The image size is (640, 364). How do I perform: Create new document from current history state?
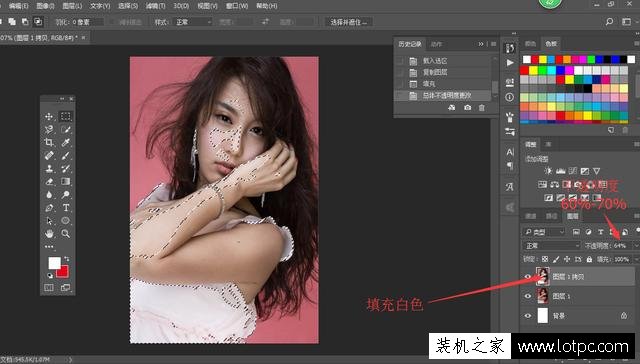(x=451, y=108)
